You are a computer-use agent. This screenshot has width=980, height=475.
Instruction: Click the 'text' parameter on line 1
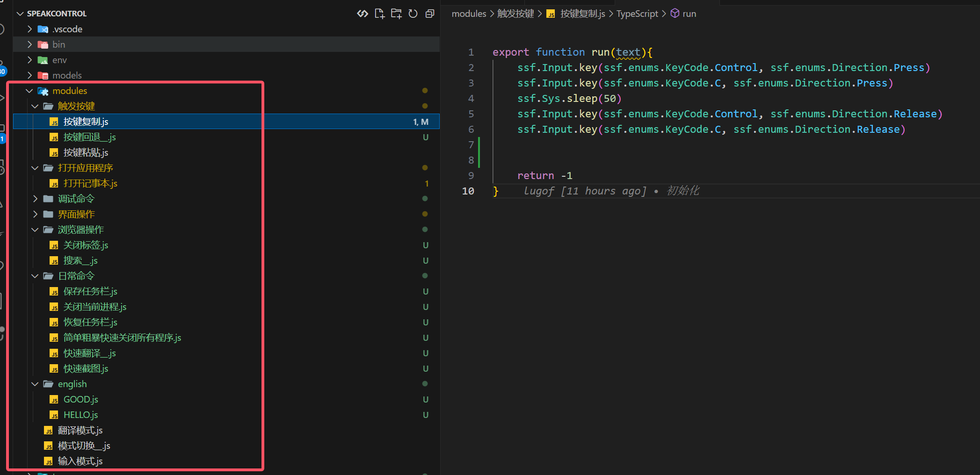628,52
